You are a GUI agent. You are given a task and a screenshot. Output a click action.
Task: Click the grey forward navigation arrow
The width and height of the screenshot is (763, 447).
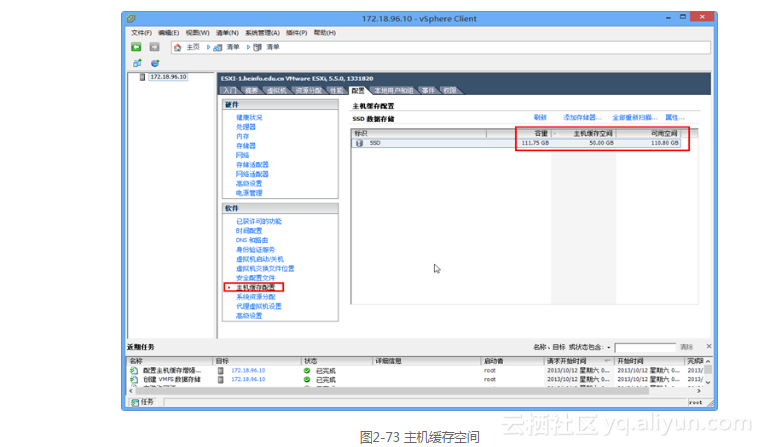click(x=154, y=47)
